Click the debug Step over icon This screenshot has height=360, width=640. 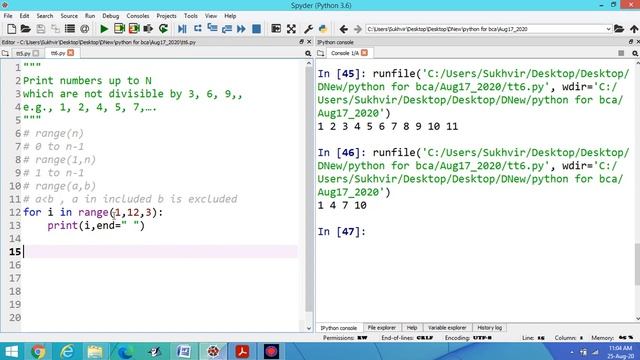tap(198, 29)
